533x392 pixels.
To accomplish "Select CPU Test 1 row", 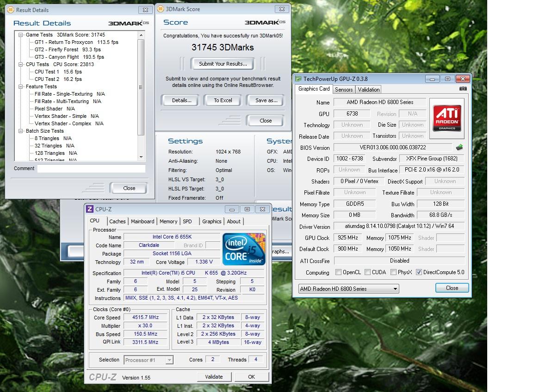I will (58, 72).
